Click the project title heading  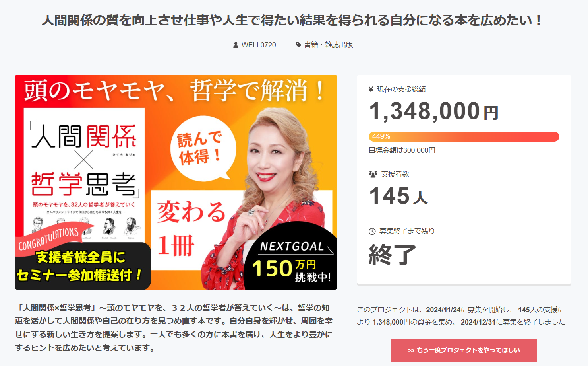point(292,20)
